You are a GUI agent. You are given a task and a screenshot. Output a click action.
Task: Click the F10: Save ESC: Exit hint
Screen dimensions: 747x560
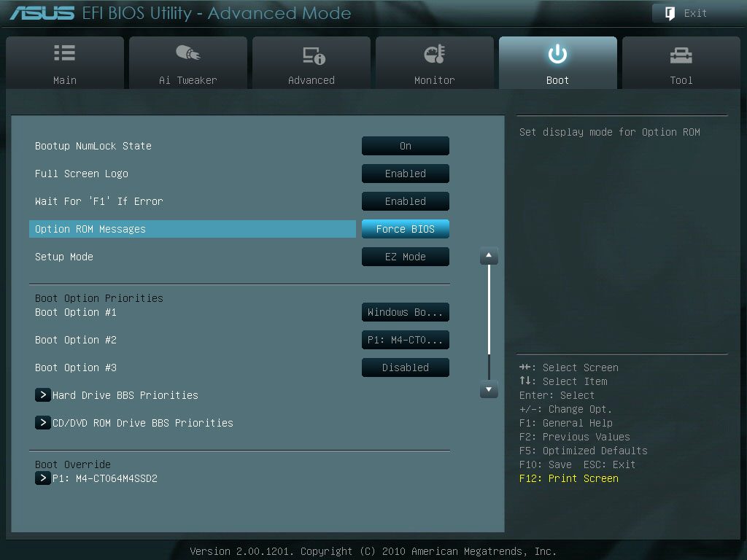(x=577, y=464)
